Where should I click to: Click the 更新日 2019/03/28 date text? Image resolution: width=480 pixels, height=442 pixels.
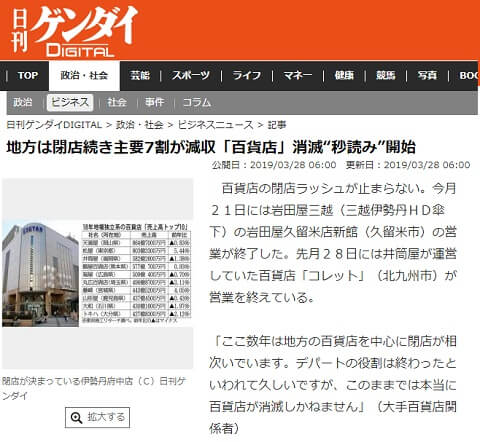(x=408, y=165)
